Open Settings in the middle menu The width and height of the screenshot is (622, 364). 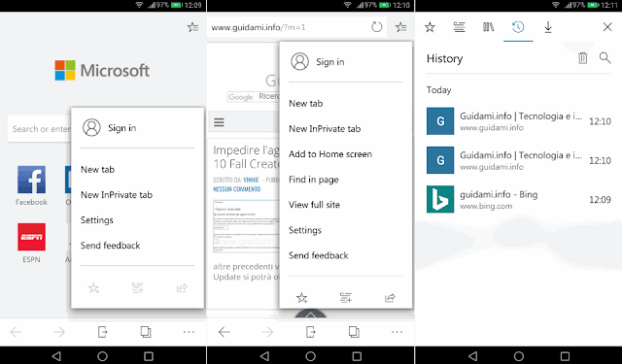pyautogui.click(x=305, y=230)
